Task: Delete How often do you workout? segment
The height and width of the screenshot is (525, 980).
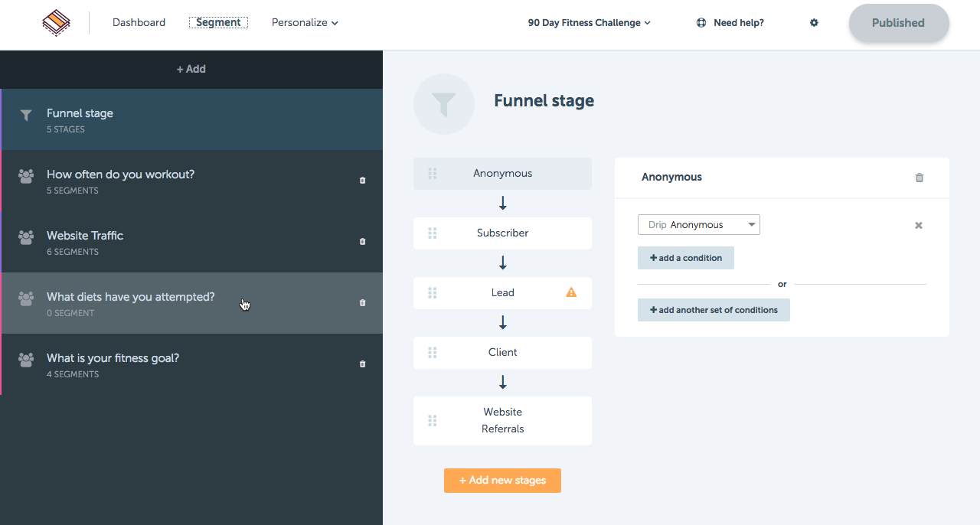Action: (363, 181)
